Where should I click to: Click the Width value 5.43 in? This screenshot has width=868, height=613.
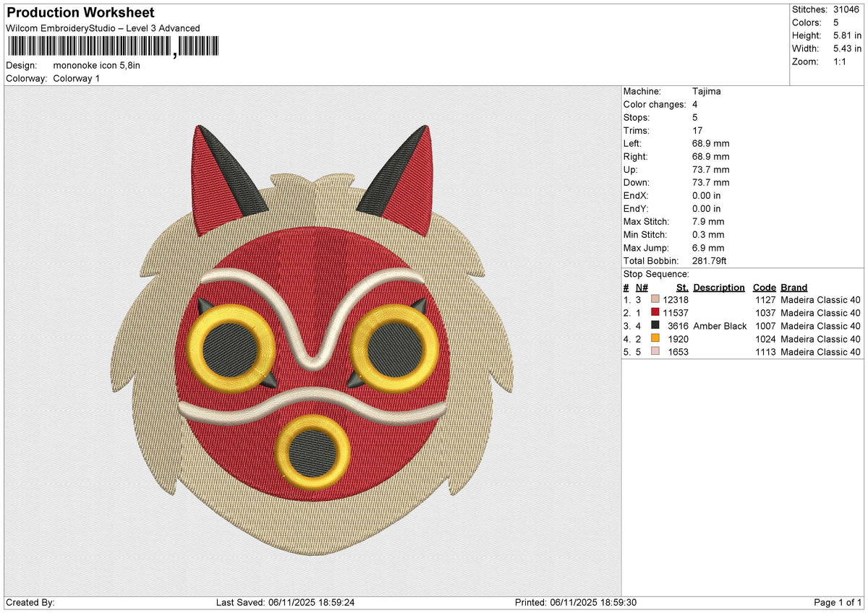(x=847, y=48)
